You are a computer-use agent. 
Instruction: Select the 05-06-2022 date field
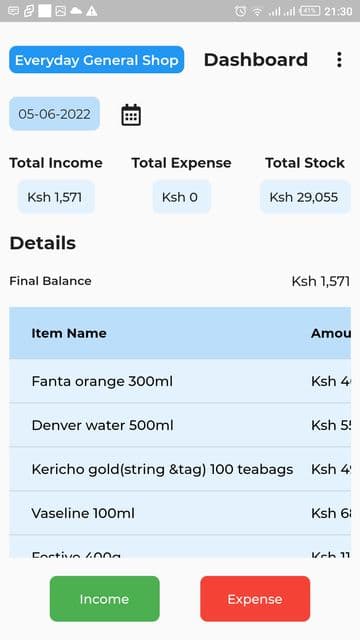click(x=54, y=114)
